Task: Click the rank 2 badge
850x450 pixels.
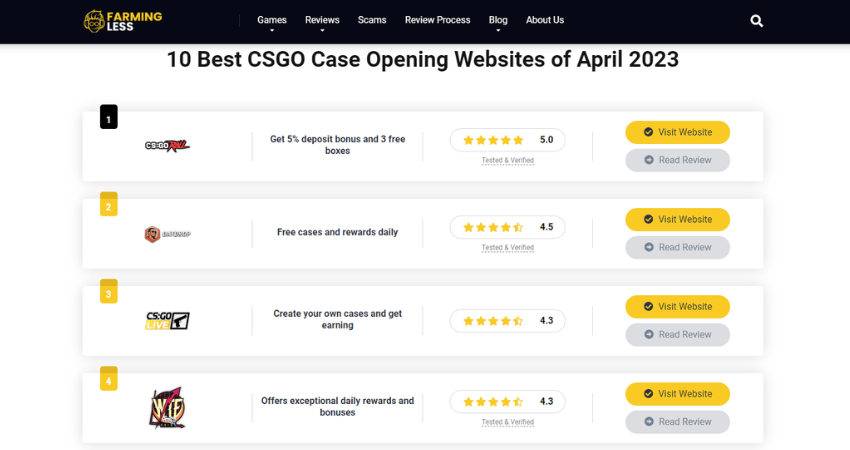Action: 108,204
